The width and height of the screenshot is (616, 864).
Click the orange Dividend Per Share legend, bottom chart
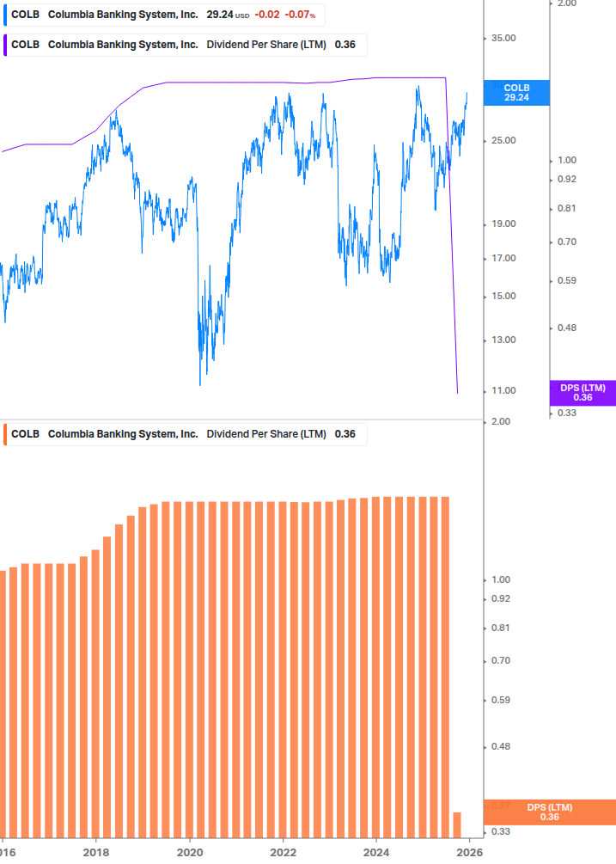click(x=185, y=434)
